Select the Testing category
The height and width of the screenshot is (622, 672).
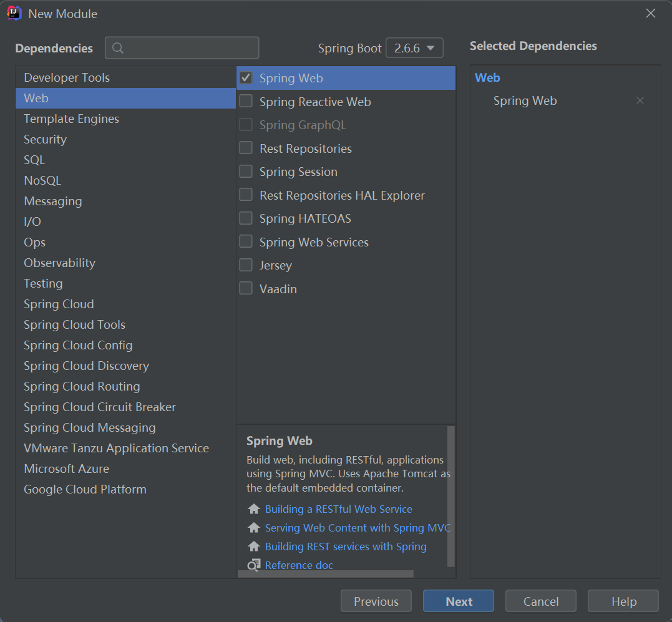pyautogui.click(x=125, y=283)
